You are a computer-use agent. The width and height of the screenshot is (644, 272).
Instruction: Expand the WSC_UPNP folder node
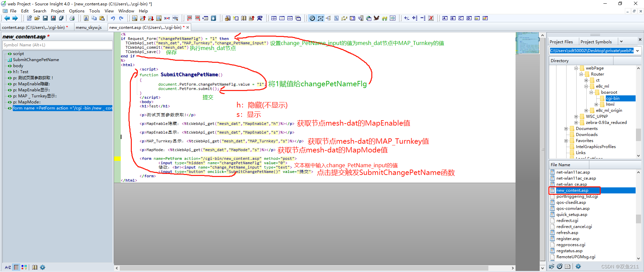(x=576, y=117)
